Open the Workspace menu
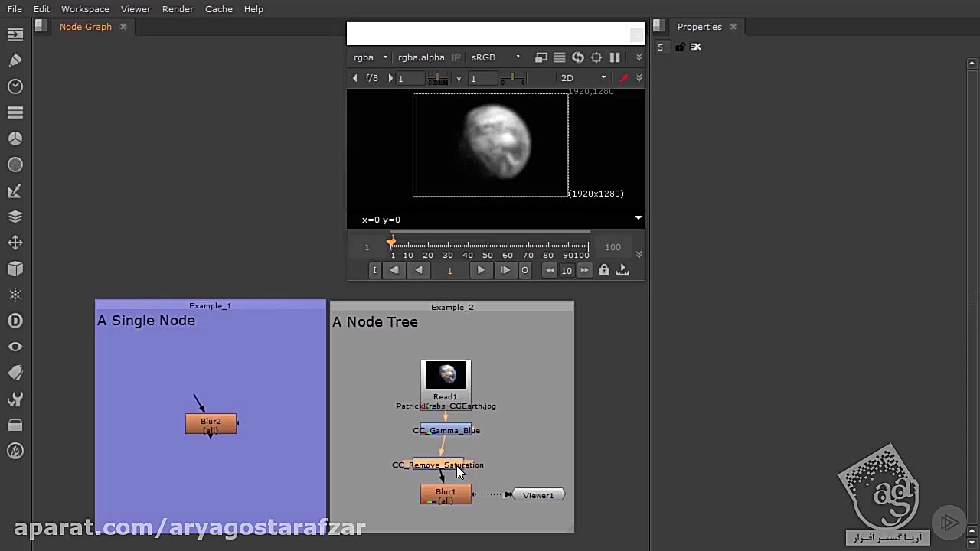Screen dimensions: 980x551 pos(85,9)
